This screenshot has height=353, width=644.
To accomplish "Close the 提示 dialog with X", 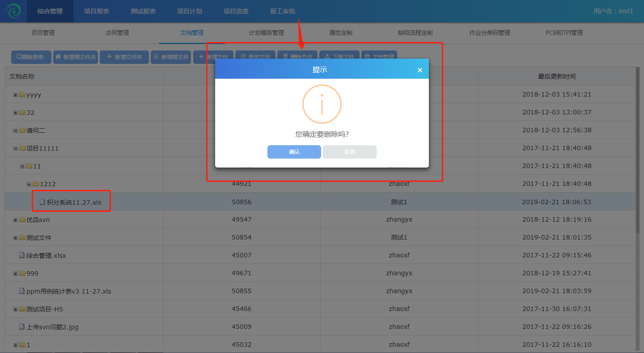I will point(419,70).
